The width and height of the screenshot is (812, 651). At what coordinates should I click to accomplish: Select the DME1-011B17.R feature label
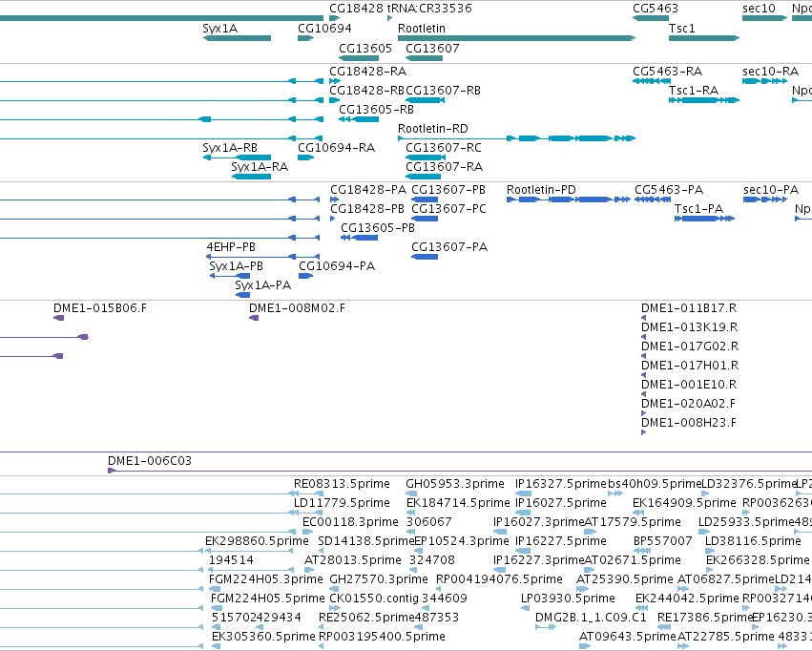click(689, 308)
